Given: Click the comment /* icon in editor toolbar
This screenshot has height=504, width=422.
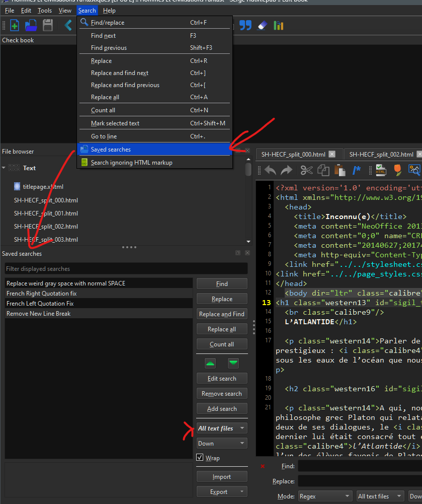Looking at the screenshot, I should (357, 170).
